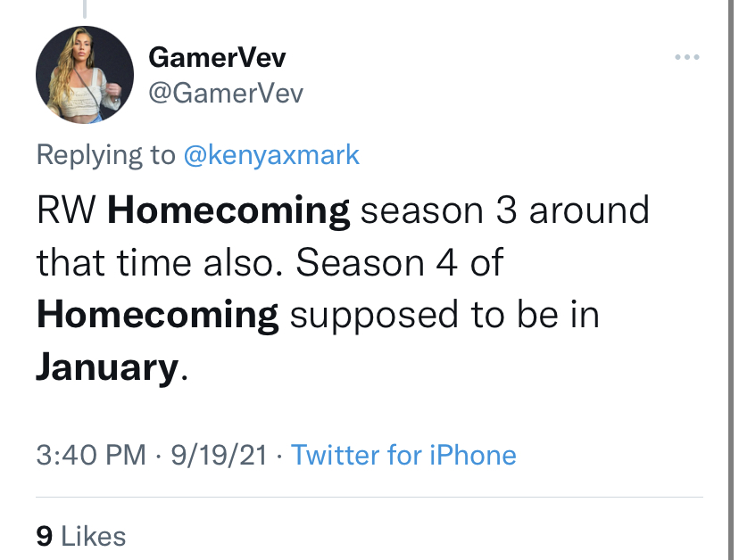Open the bold GamerVev display name
739x560 pixels.
217,57
